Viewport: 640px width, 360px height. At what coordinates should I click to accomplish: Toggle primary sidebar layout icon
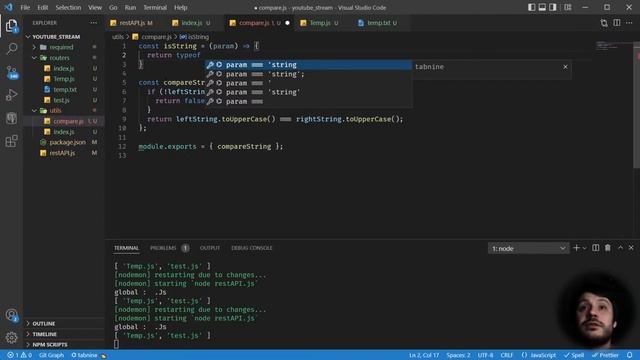[531, 7]
